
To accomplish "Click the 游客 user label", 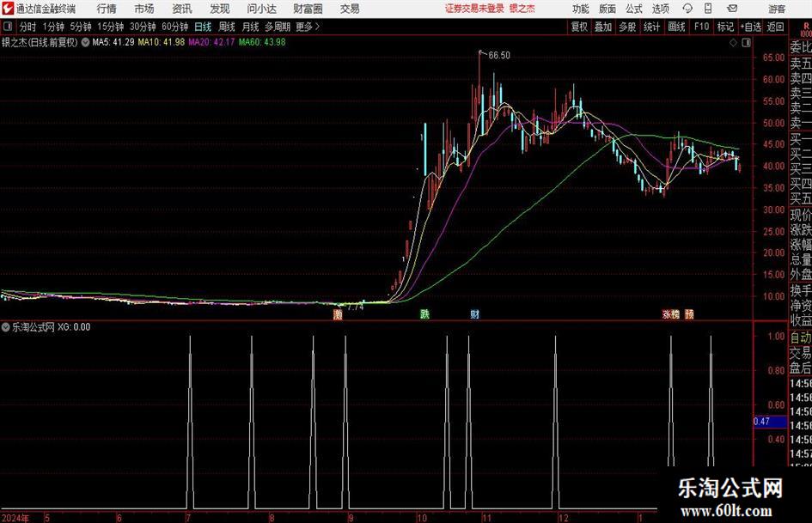I will point(777,9).
